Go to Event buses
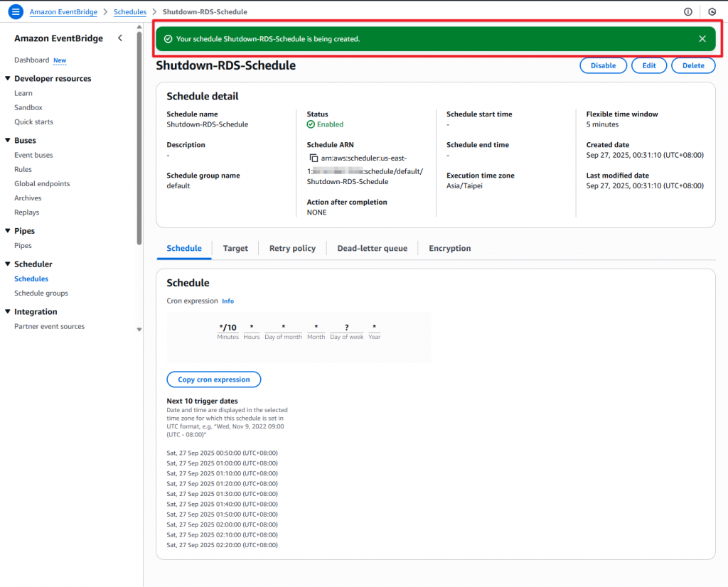Viewport: 728px width, 587px height. [33, 155]
